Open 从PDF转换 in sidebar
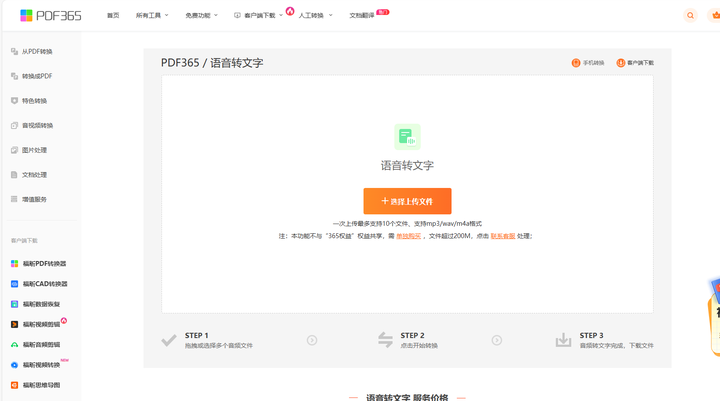Image resolution: width=720 pixels, height=401 pixels. point(37,51)
